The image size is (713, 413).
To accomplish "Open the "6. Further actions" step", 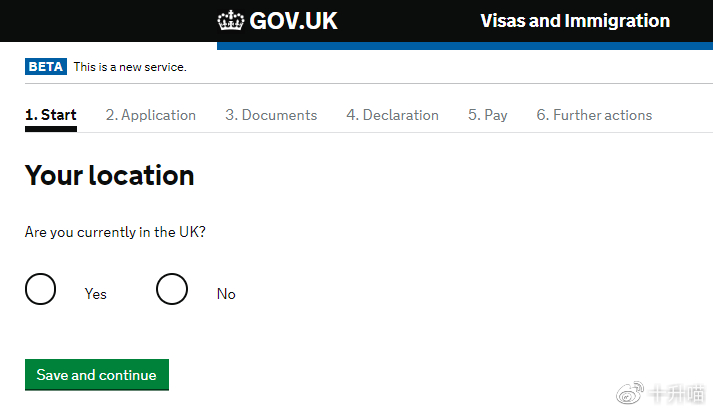I will [594, 115].
